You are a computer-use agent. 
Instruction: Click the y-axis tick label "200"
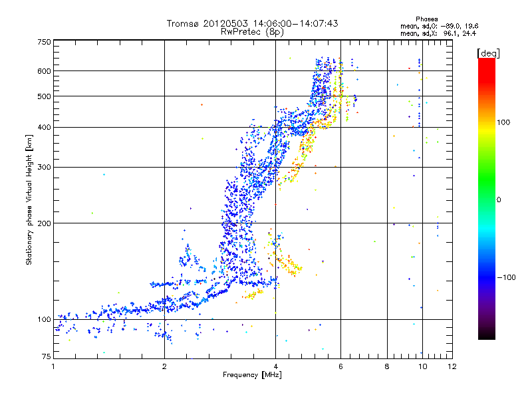[44, 223]
